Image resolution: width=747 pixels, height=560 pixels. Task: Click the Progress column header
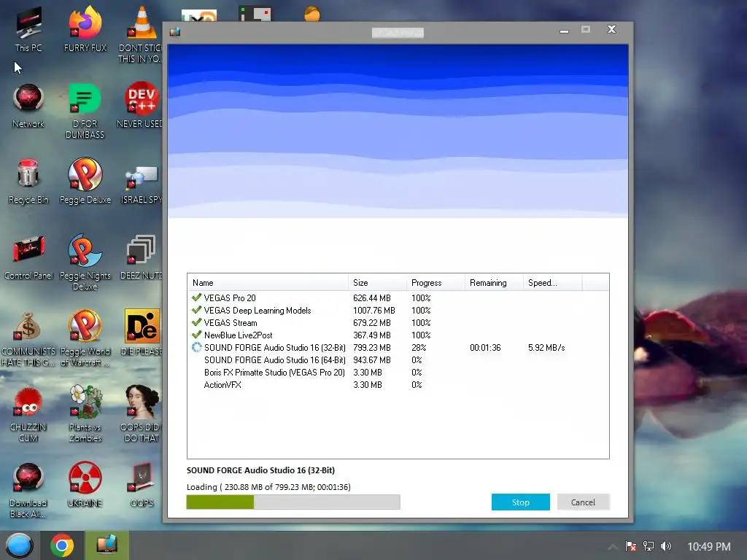coord(436,282)
